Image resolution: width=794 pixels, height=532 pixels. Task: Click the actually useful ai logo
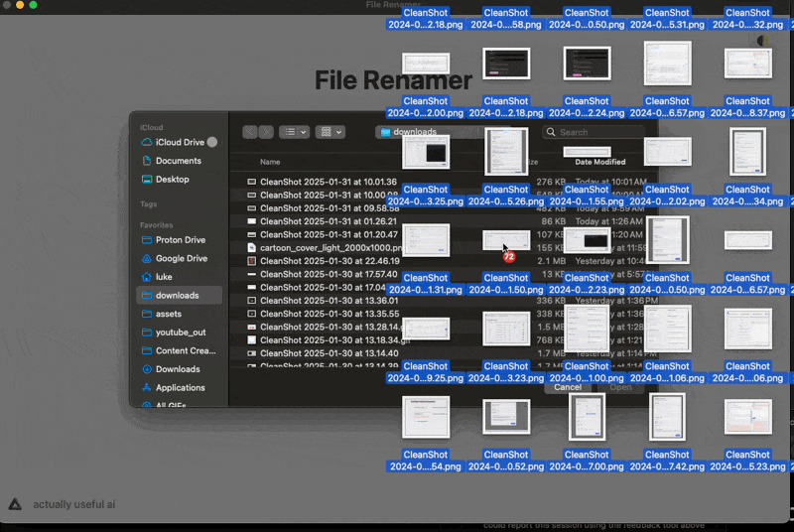[x=15, y=504]
